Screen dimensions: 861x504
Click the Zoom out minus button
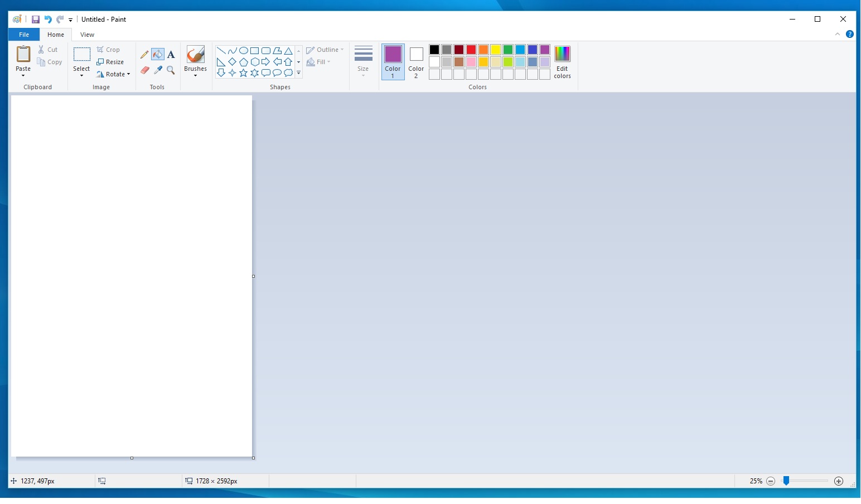pos(771,481)
